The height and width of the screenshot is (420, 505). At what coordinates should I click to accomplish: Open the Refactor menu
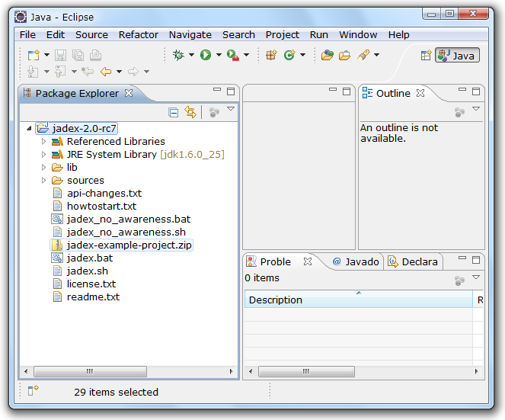point(139,34)
